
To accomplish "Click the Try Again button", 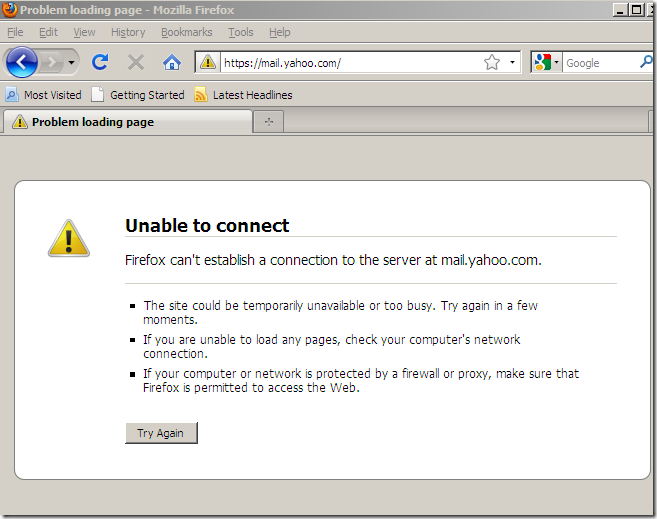I will (x=161, y=433).
